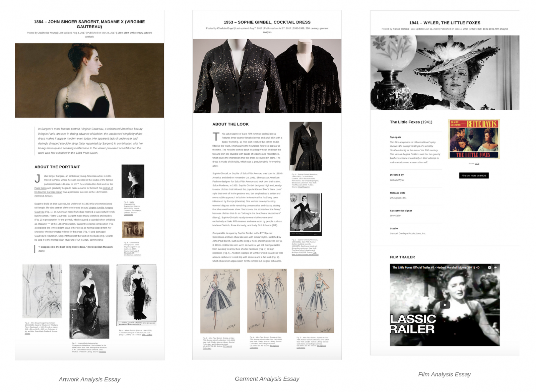Image resolution: width=536 pixels, height=392 pixels.
Task: Click the 'Film Analysis Essay' caption
Action: pos(445,374)
